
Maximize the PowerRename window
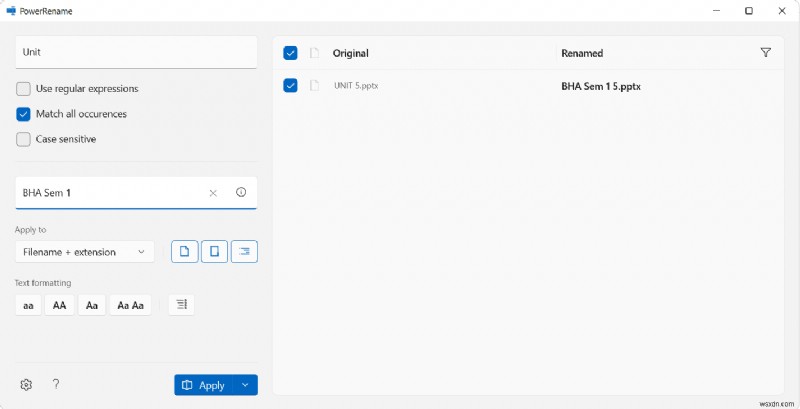point(748,11)
